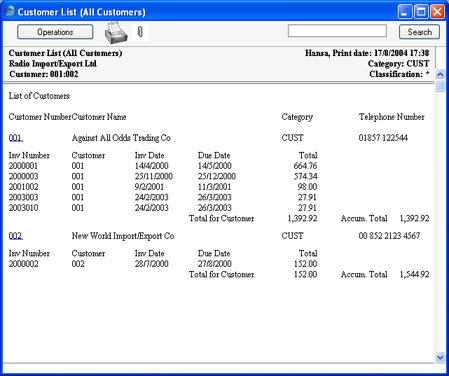Click invoice total 664.76
449x376 pixels.
point(305,166)
